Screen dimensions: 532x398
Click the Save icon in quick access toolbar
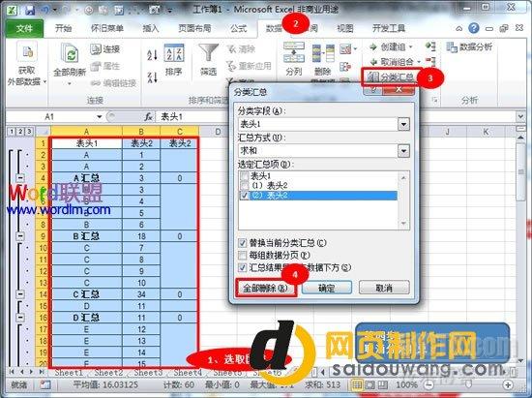[x=30, y=10]
